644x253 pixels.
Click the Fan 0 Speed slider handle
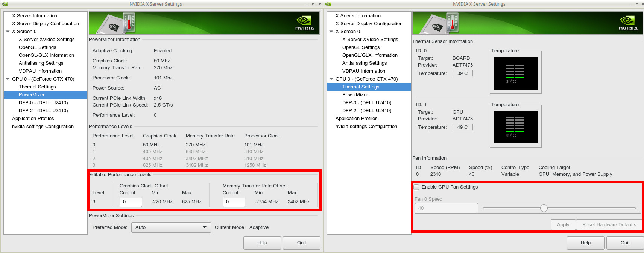(544, 208)
